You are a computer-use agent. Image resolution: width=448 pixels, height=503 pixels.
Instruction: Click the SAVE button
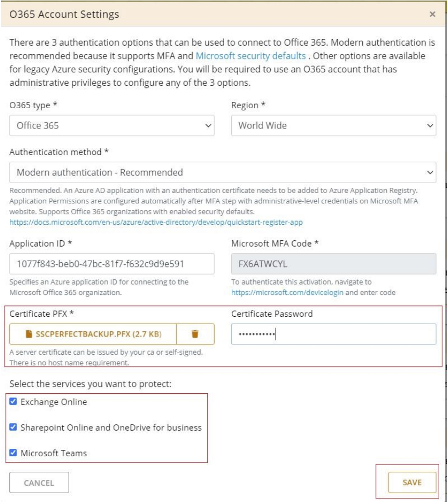pos(412,483)
